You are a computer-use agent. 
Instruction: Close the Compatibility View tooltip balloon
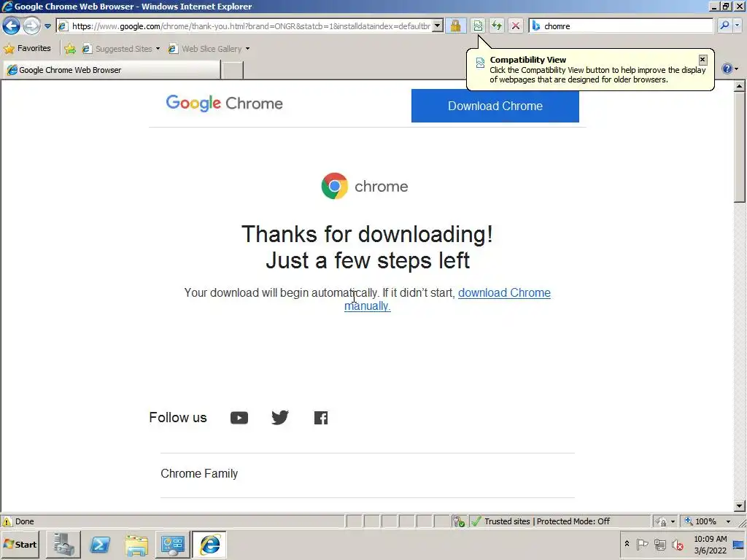click(703, 60)
